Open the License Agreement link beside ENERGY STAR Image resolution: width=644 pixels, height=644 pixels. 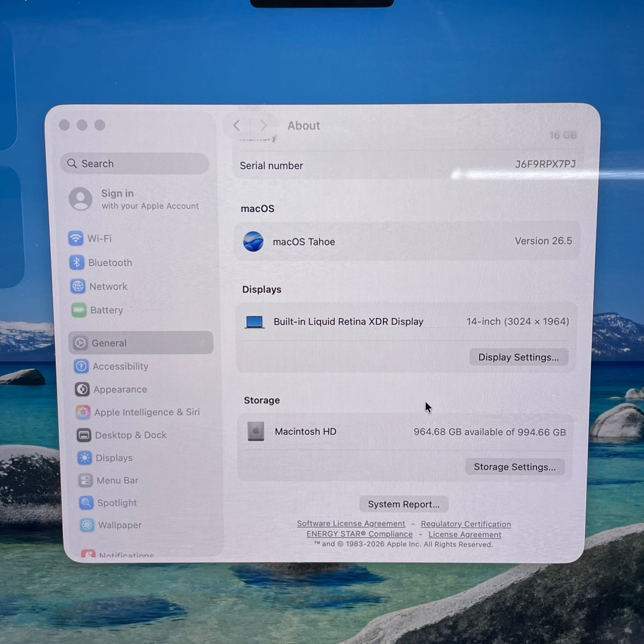point(465,534)
